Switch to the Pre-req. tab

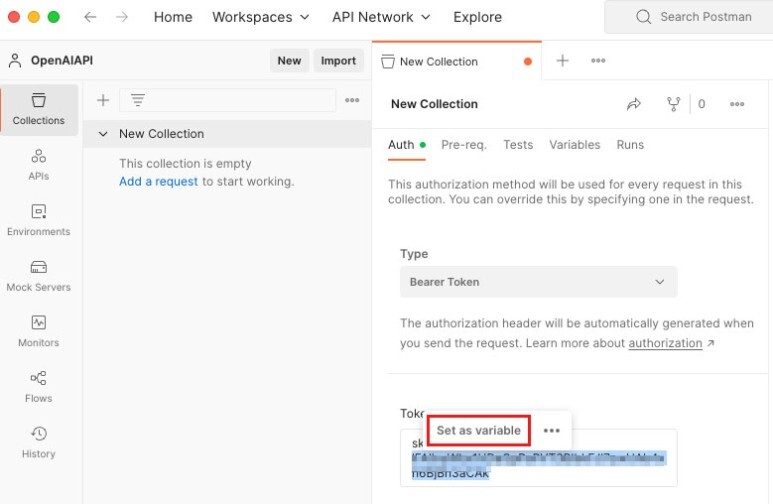(464, 145)
